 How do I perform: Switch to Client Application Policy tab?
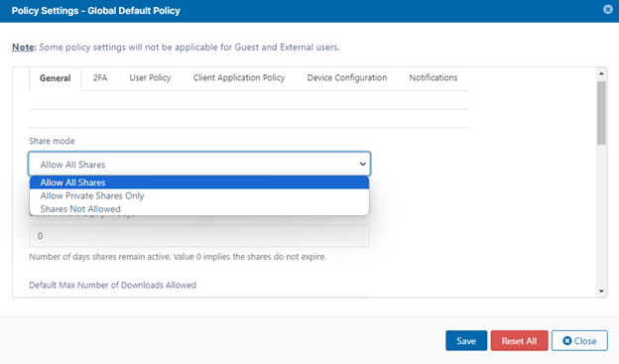[239, 77]
